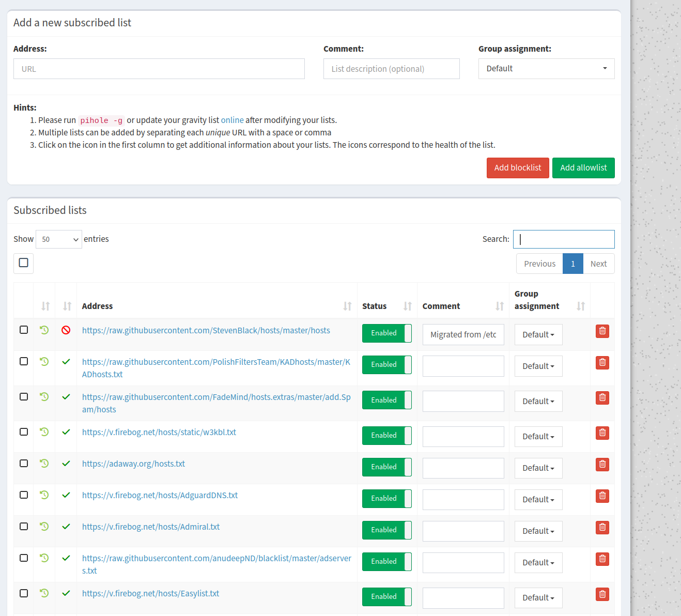681x616 pixels.
Task: Open the online gravity update link
Action: point(232,120)
